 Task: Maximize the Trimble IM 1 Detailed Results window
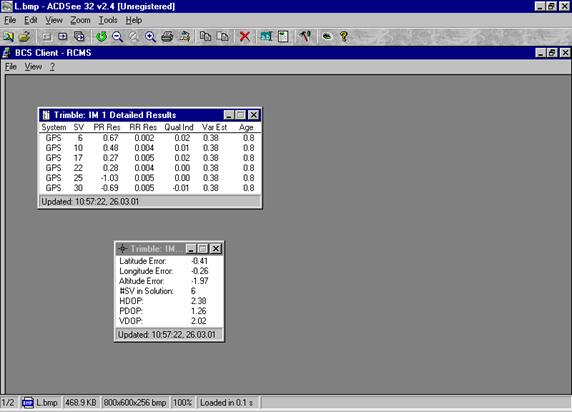tap(241, 115)
